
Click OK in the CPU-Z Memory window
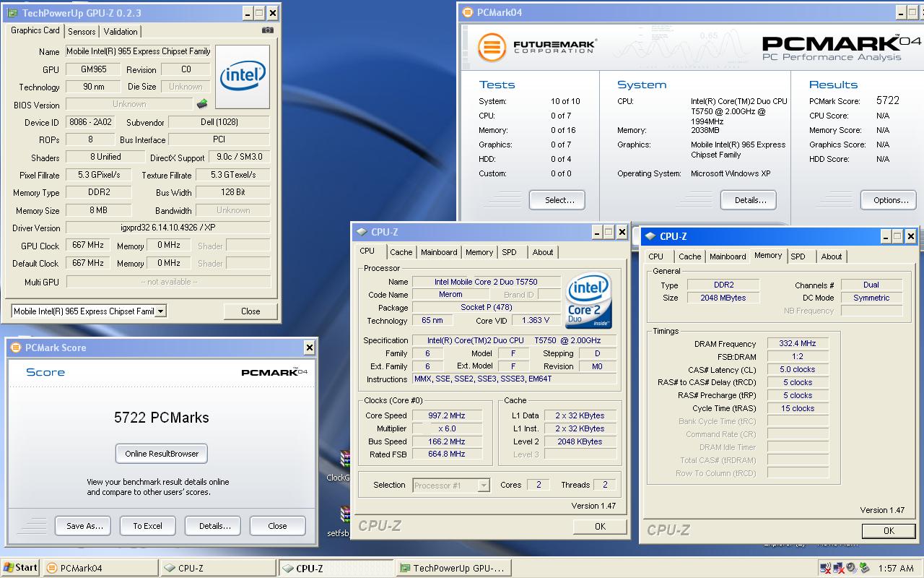(x=889, y=531)
